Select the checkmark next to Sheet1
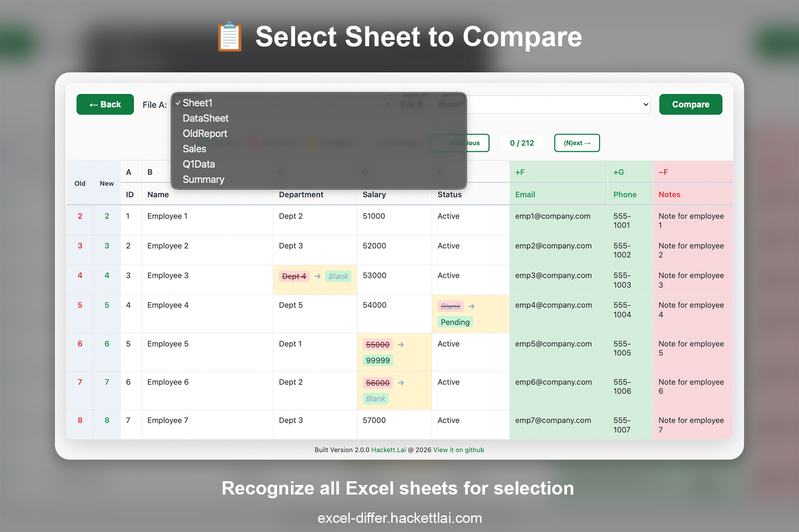Viewport: 799px width, 532px height. (178, 103)
